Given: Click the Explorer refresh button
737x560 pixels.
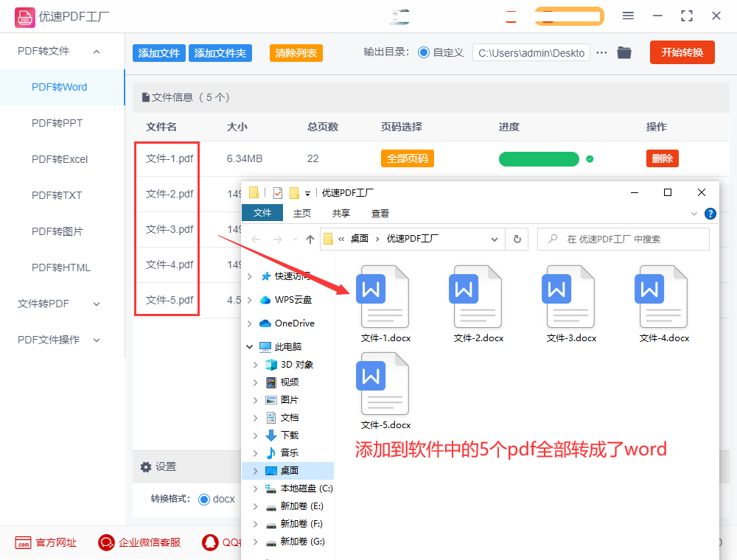Looking at the screenshot, I should coord(517,239).
